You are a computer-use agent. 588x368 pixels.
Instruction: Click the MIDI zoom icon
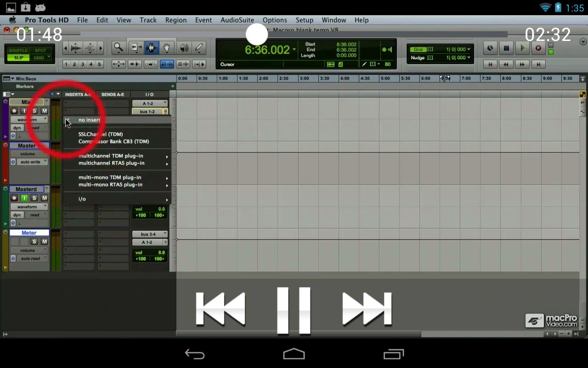click(90, 48)
